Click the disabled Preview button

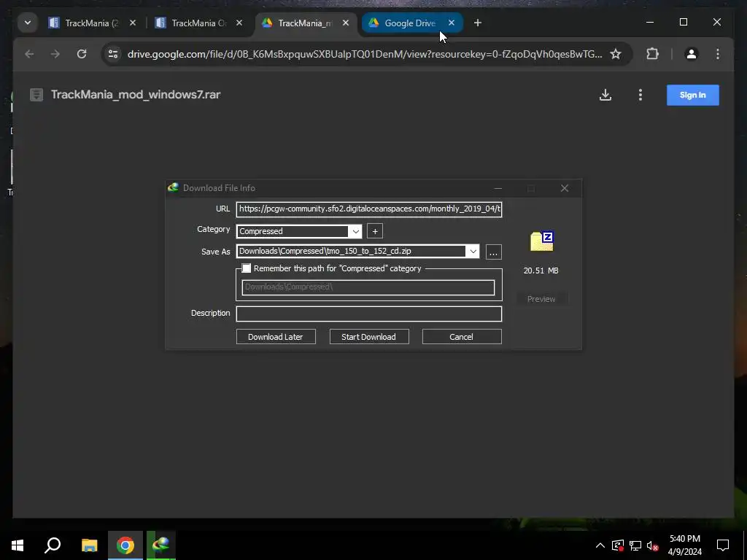coord(541,299)
